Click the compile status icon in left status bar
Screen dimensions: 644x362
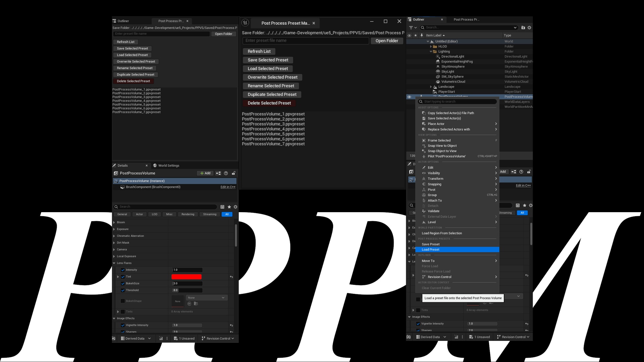pos(161,339)
